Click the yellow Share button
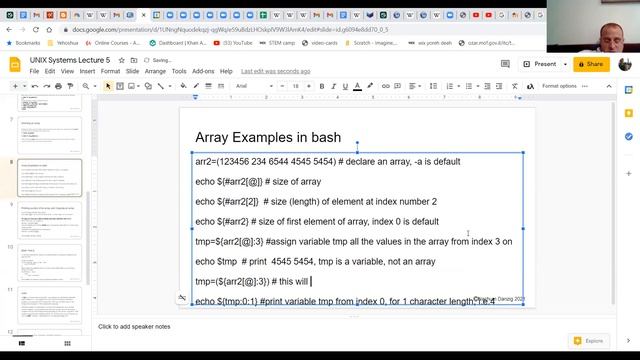640x360 pixels. [x=591, y=64]
